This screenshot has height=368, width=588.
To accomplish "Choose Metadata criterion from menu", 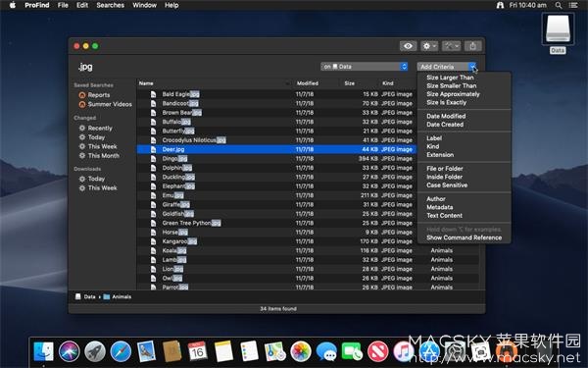I will pyautogui.click(x=439, y=207).
